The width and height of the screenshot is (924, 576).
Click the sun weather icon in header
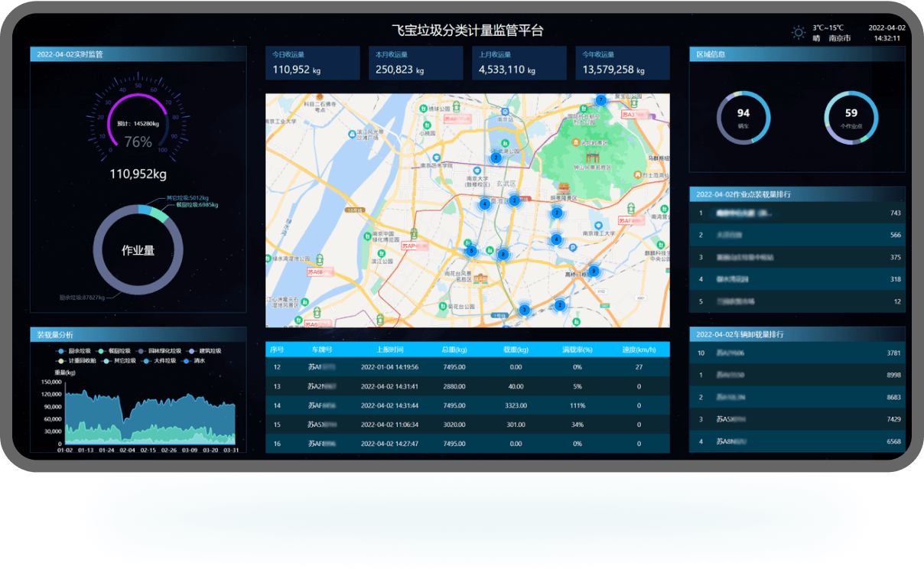click(x=799, y=32)
